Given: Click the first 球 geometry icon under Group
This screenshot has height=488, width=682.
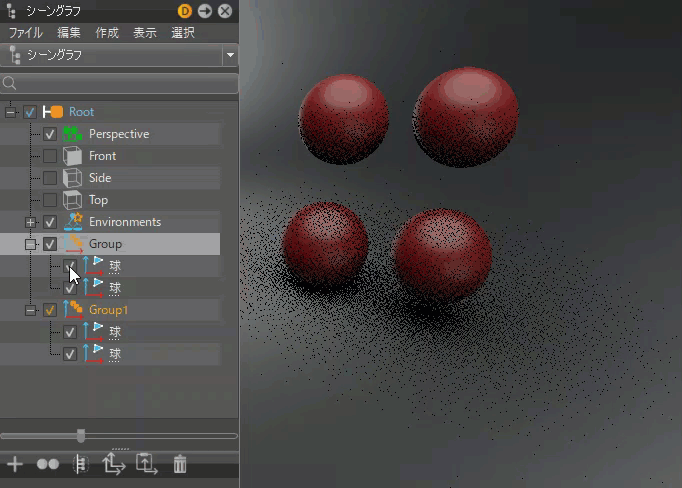Looking at the screenshot, I should pyautogui.click(x=94, y=266).
